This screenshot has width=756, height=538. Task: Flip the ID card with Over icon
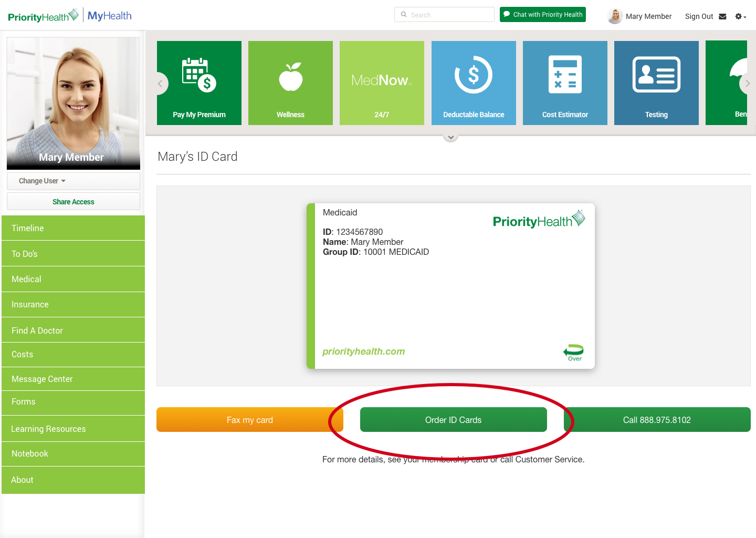pyautogui.click(x=574, y=353)
